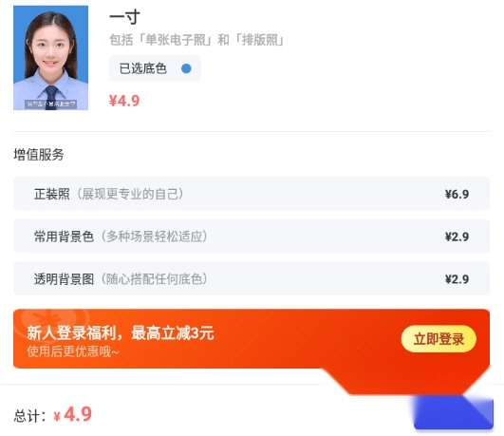Click the 新人登录福利 promotional banner headline
The height and width of the screenshot is (436, 504).
[121, 332]
